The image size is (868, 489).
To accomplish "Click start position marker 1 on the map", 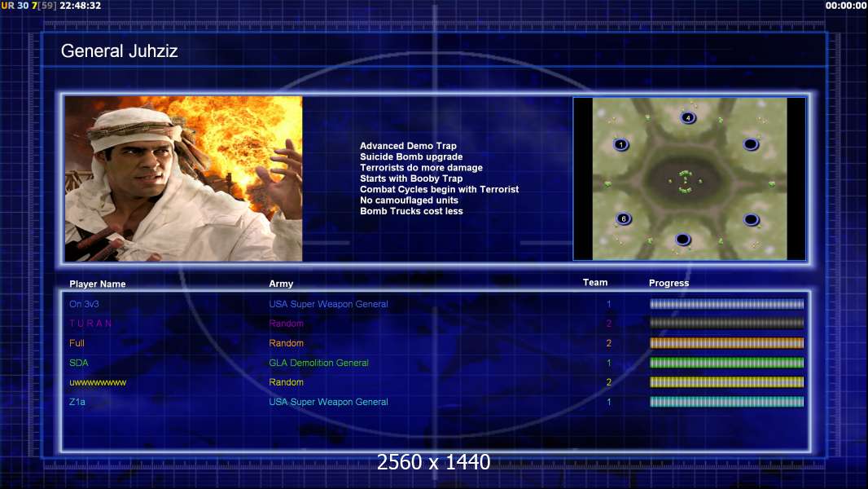I will (x=621, y=144).
